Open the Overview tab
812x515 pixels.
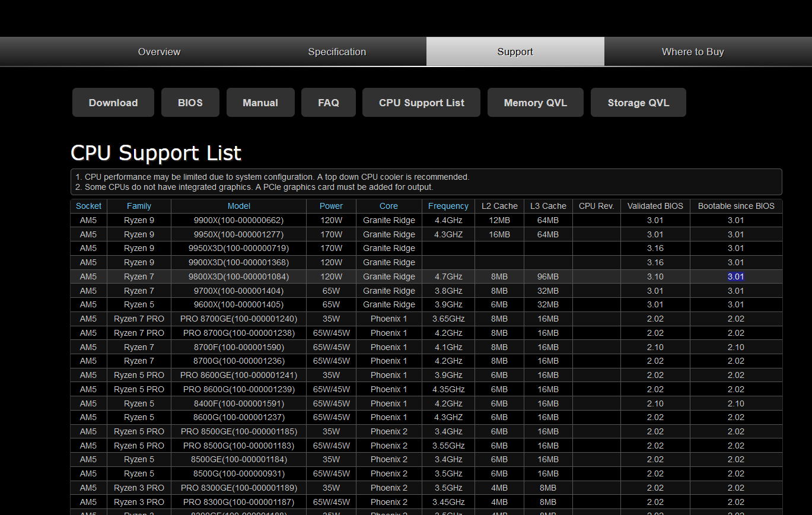click(159, 52)
